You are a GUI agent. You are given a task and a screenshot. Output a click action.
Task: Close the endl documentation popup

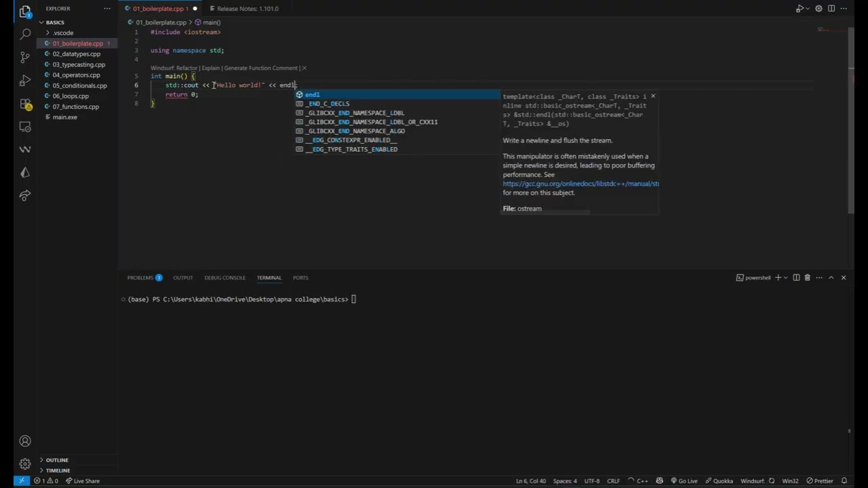[x=653, y=96]
